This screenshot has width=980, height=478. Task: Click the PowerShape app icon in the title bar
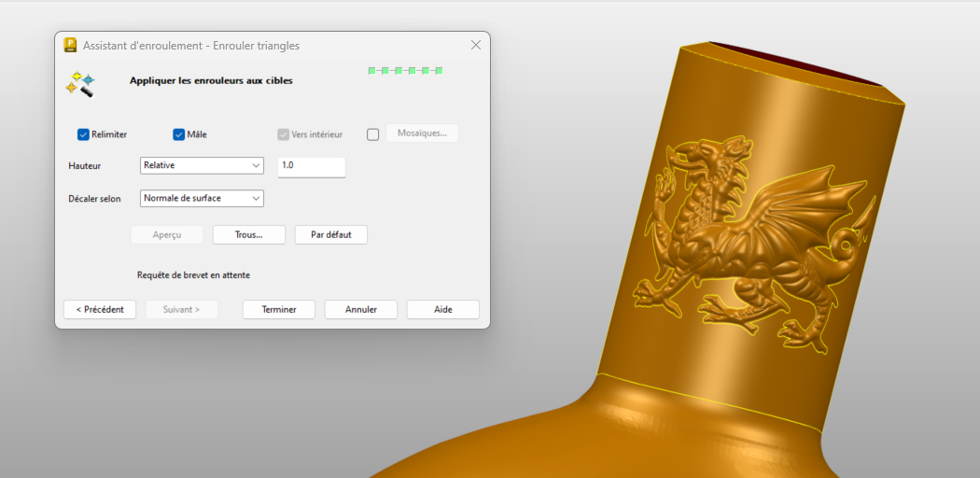click(71, 45)
